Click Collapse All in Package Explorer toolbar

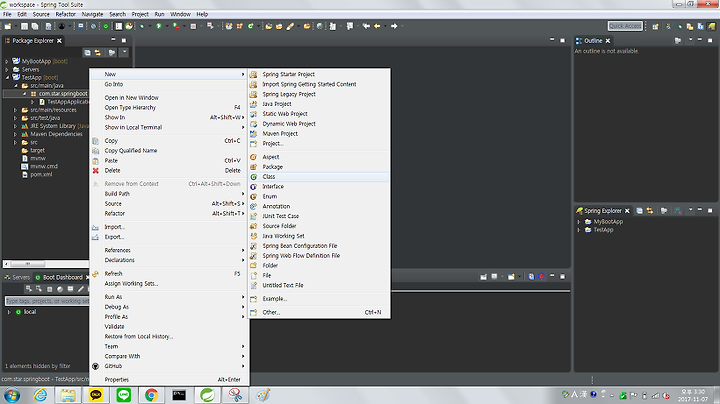(87, 53)
